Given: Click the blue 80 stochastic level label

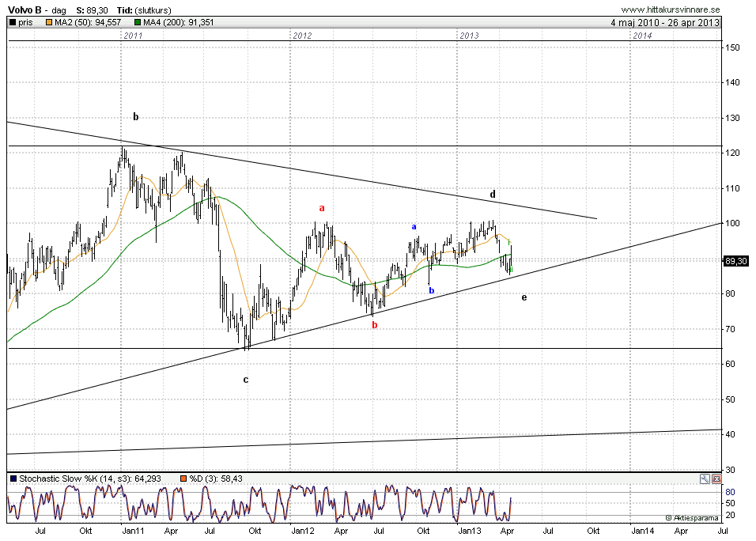Looking at the screenshot, I should pos(730,492).
